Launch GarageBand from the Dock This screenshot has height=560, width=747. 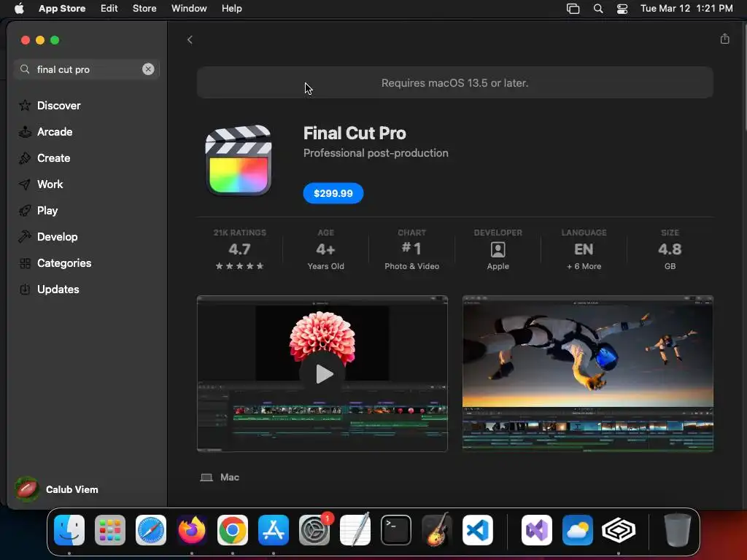coord(437,529)
